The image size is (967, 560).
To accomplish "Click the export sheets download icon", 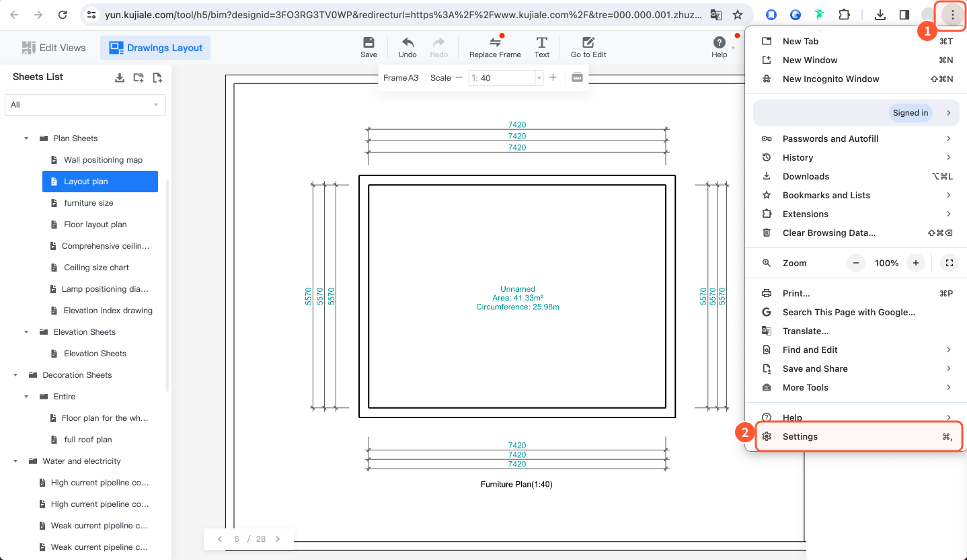I will click(120, 77).
